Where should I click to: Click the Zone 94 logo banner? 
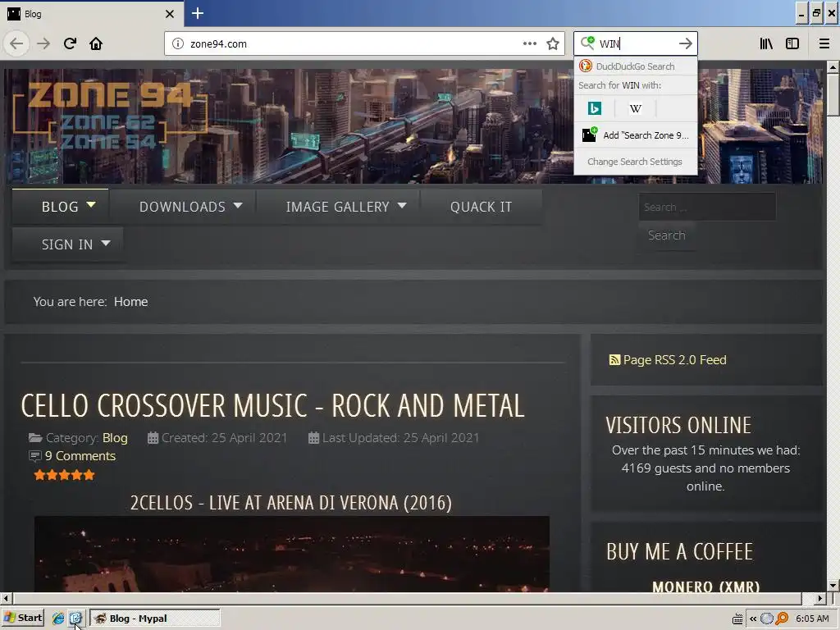(x=110, y=115)
